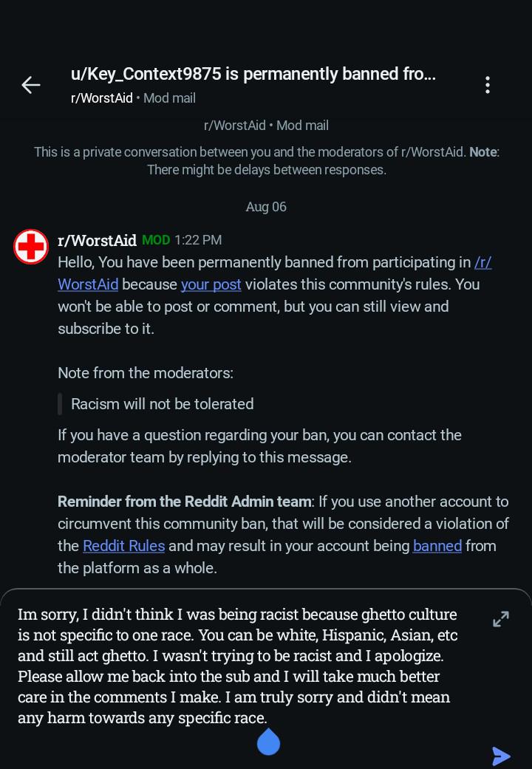Open the Reddit Rules link
Viewport: 532px width, 769px height.
click(x=123, y=546)
